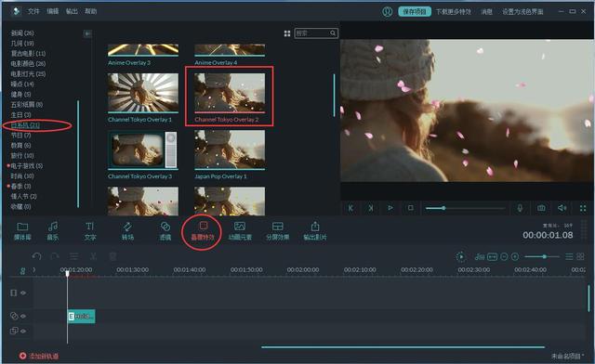Open the music tab with note icon
This screenshot has height=364, width=595.
click(x=53, y=230)
